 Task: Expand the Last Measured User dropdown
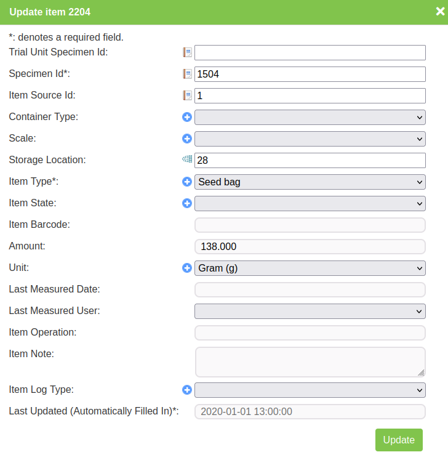click(x=310, y=311)
